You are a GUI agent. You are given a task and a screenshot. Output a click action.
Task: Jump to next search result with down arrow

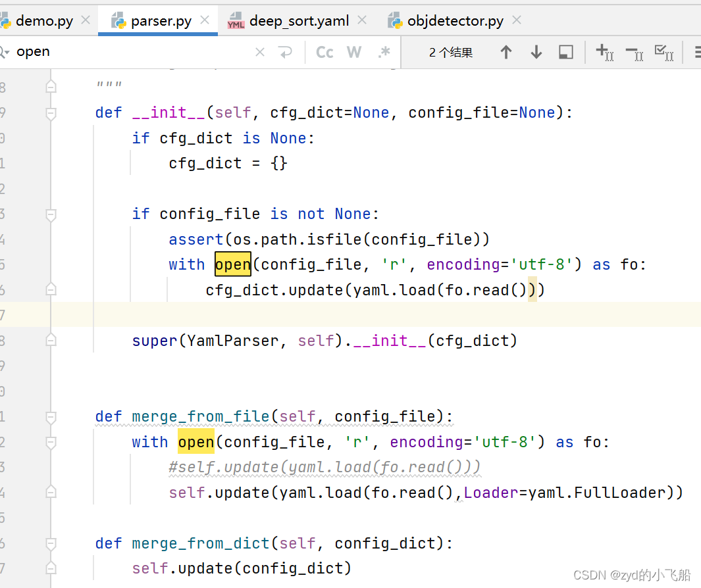pos(536,52)
